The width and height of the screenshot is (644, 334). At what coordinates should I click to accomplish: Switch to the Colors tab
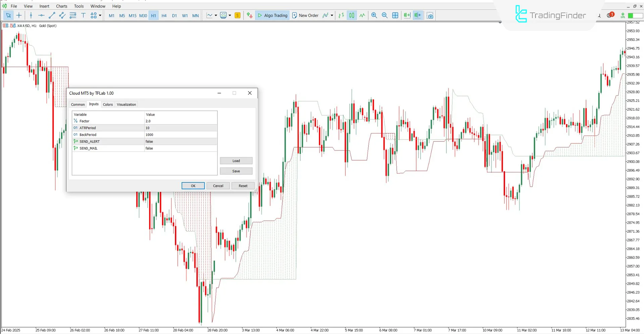tap(108, 105)
